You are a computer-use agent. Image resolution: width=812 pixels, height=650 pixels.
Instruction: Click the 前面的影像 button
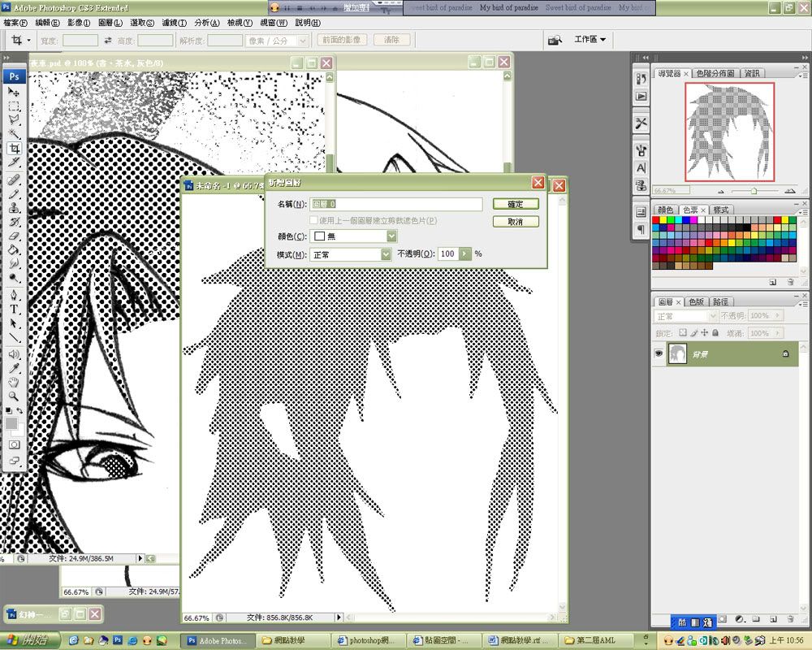[342, 39]
